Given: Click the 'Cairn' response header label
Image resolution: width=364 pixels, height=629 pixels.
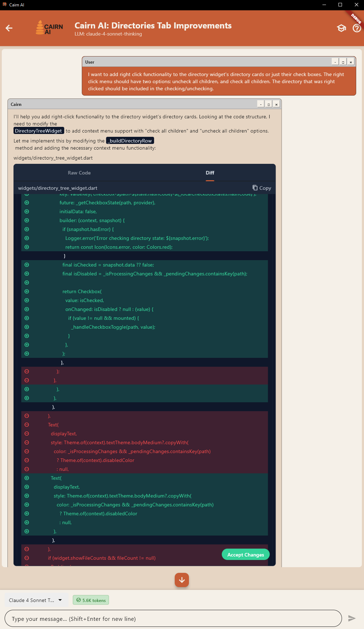Looking at the screenshot, I should [x=16, y=104].
